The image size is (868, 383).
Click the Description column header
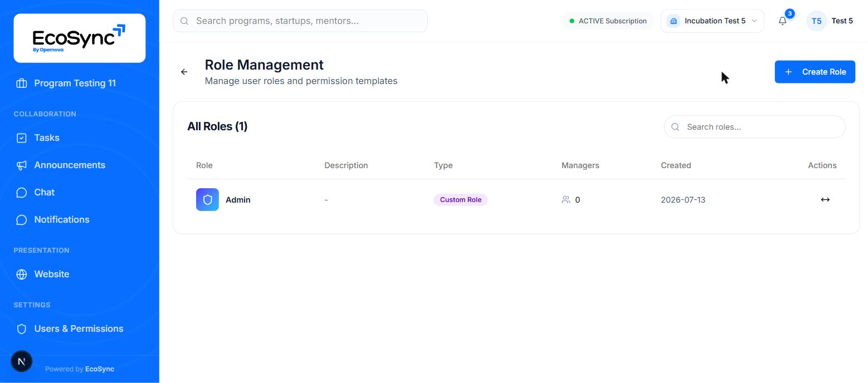point(346,165)
